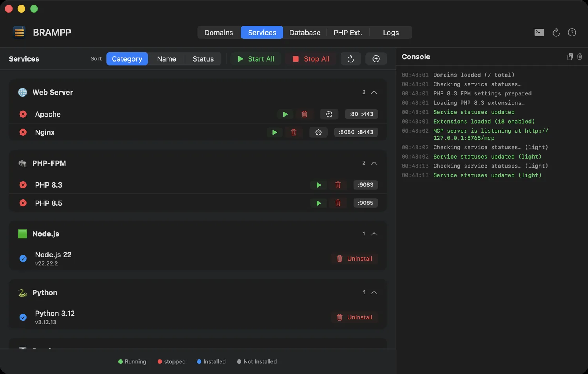Add a new service with plus button

(x=376, y=59)
